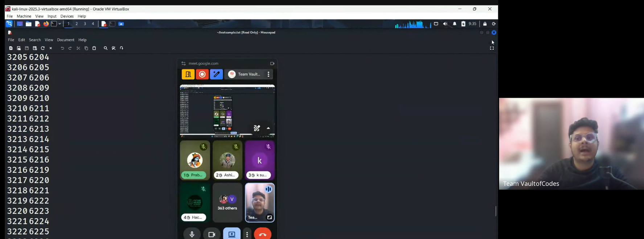Viewport: 644px width, 239px height.
Task: Click the Mousepad vertical scrollbar handle
Action: (496, 211)
